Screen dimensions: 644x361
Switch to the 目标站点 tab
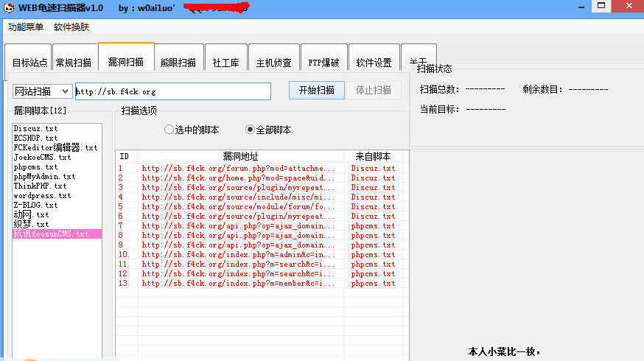[28, 62]
